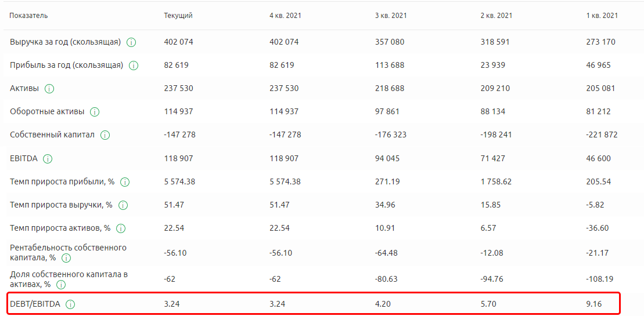This screenshot has width=644, height=316.
Task: Click the info icon beside DEBT/EBITDA
Action: point(70,304)
